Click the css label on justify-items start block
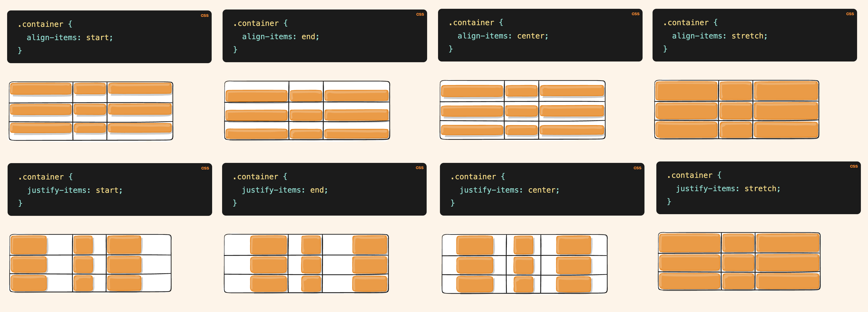The height and width of the screenshot is (312, 868). [x=205, y=168]
